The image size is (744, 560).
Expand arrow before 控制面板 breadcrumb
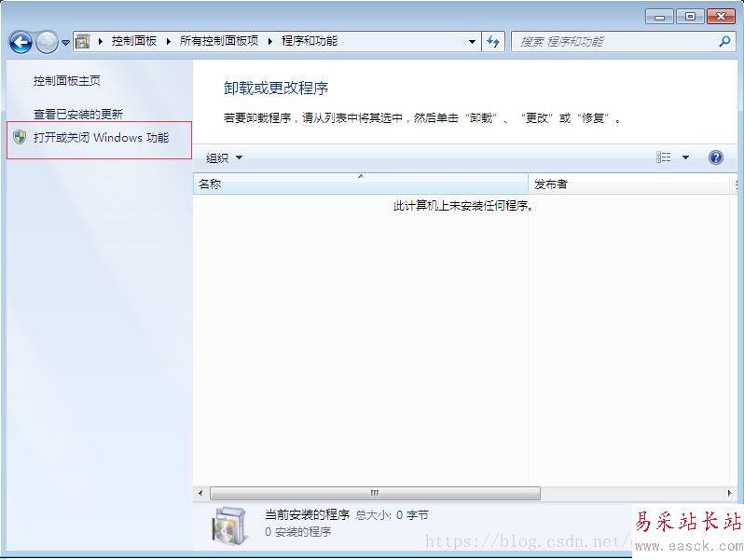click(100, 41)
